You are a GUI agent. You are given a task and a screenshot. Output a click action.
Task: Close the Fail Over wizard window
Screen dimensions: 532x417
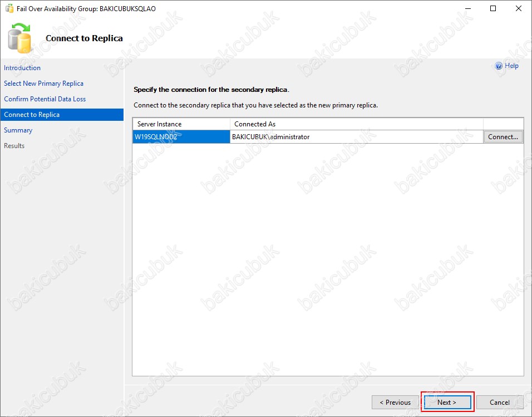point(519,8)
